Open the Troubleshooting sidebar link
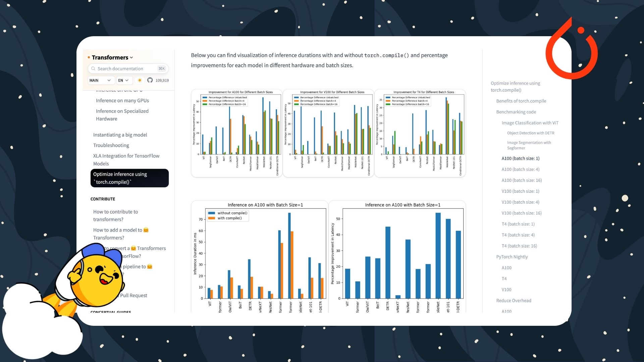644x362 pixels. 111,145
